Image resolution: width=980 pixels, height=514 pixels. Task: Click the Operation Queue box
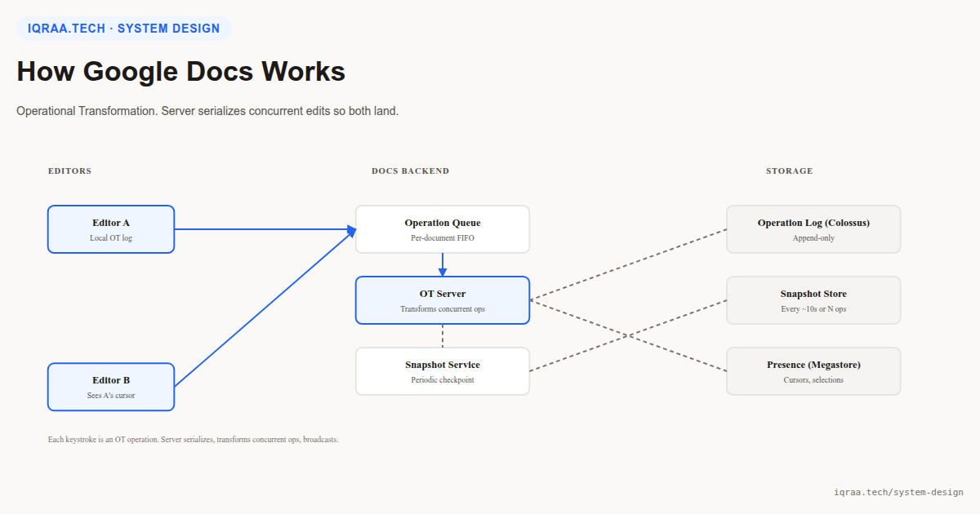443,229
